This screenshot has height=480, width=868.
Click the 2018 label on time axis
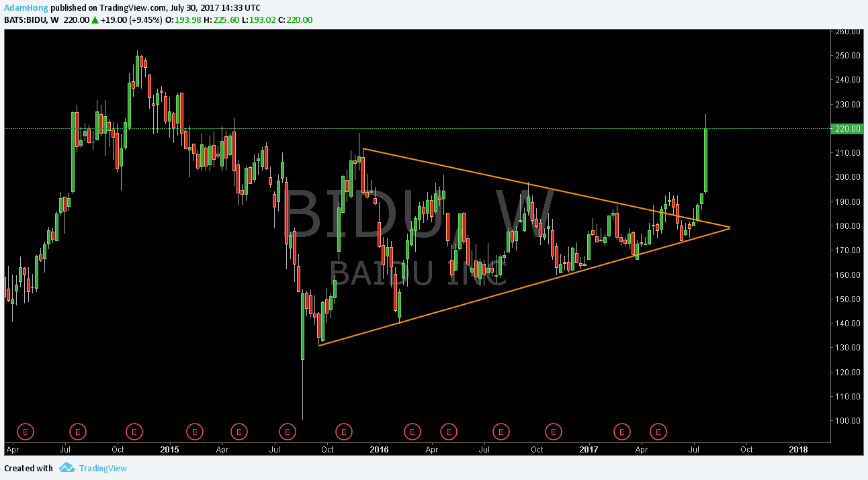(798, 448)
